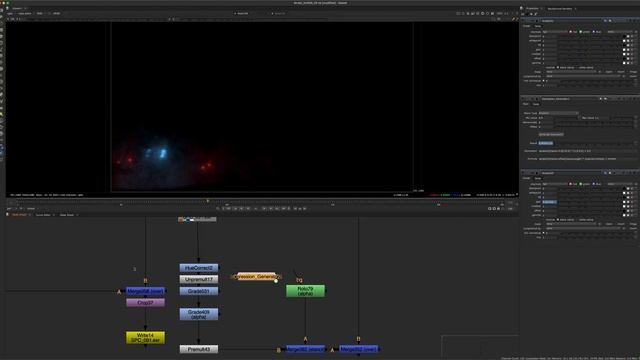Open mask dropdown in upper Grade panel

[x=571, y=72]
